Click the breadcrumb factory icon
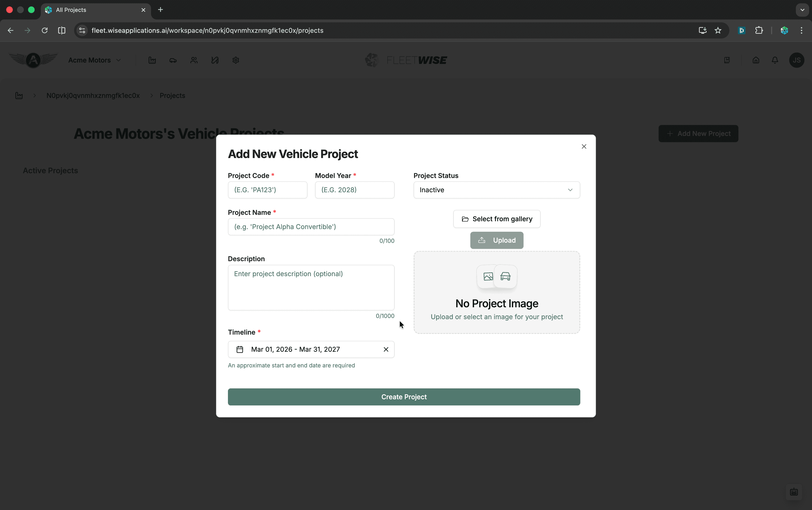This screenshot has width=812, height=510. (x=19, y=96)
